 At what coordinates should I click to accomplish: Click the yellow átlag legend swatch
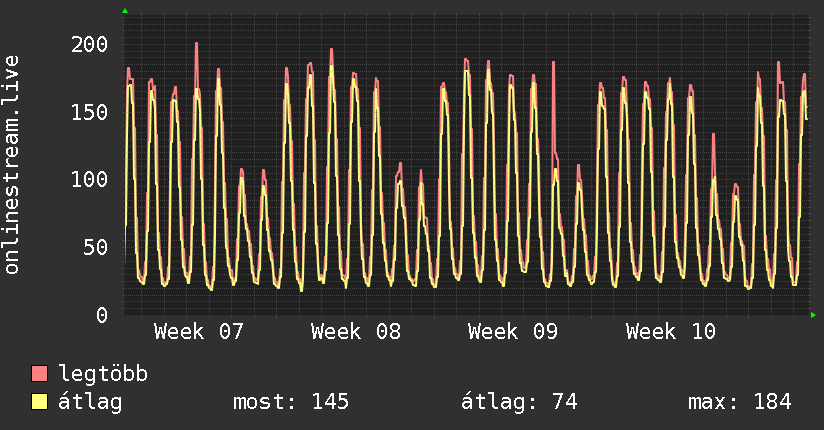point(39,402)
